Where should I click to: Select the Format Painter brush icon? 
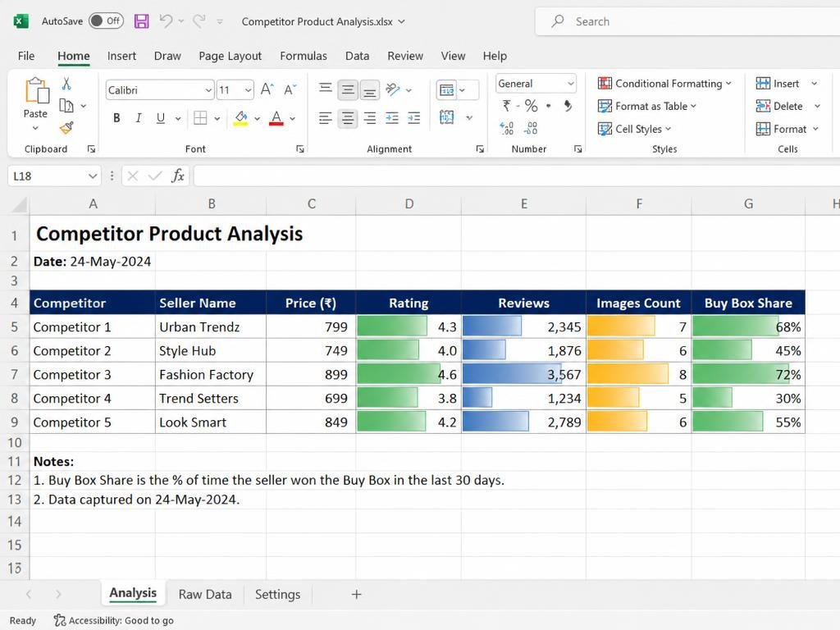click(66, 127)
